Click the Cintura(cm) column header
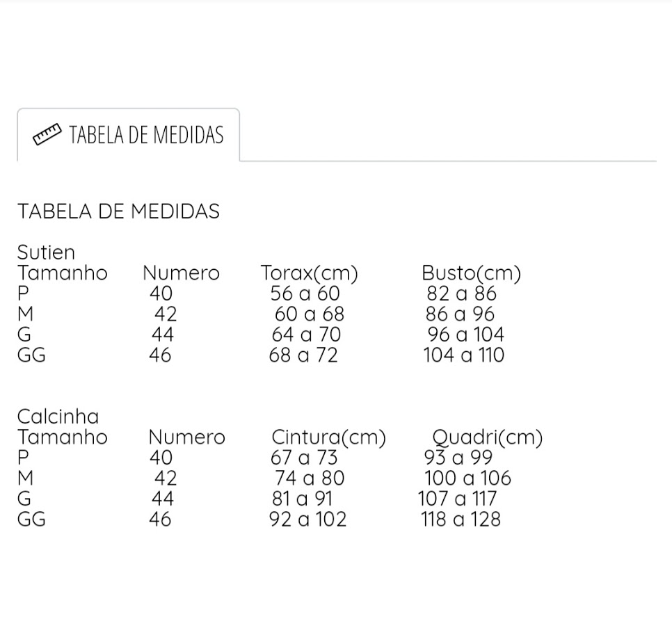Viewport: 672px width, 628px height. (x=329, y=437)
